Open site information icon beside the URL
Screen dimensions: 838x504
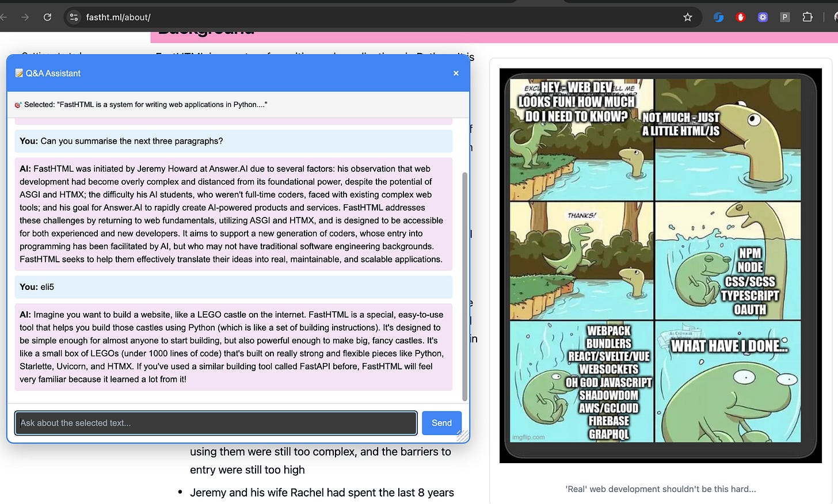point(74,17)
